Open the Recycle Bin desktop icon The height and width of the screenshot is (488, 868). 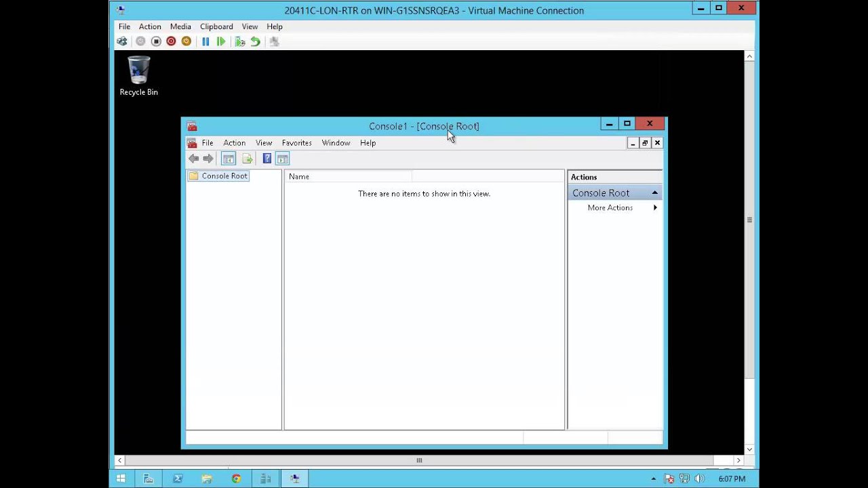[138, 76]
